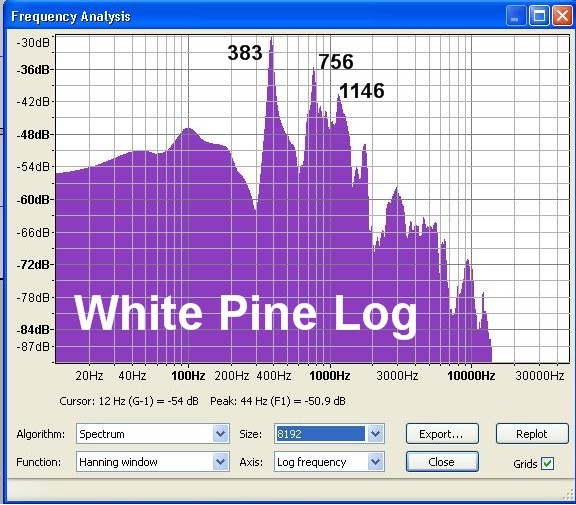This screenshot has height=505, width=576.
Task: Uncheck the Grids checkbox
Action: pyautogui.click(x=547, y=463)
